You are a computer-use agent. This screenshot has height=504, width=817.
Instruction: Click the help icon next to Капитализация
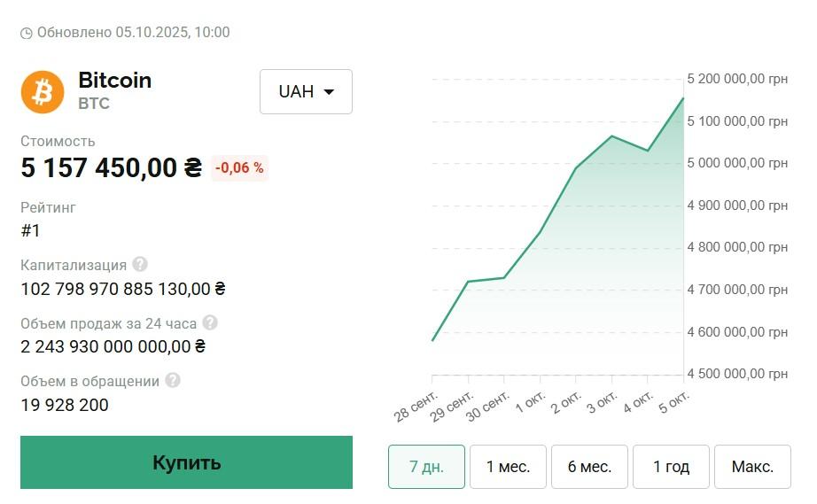(x=140, y=264)
